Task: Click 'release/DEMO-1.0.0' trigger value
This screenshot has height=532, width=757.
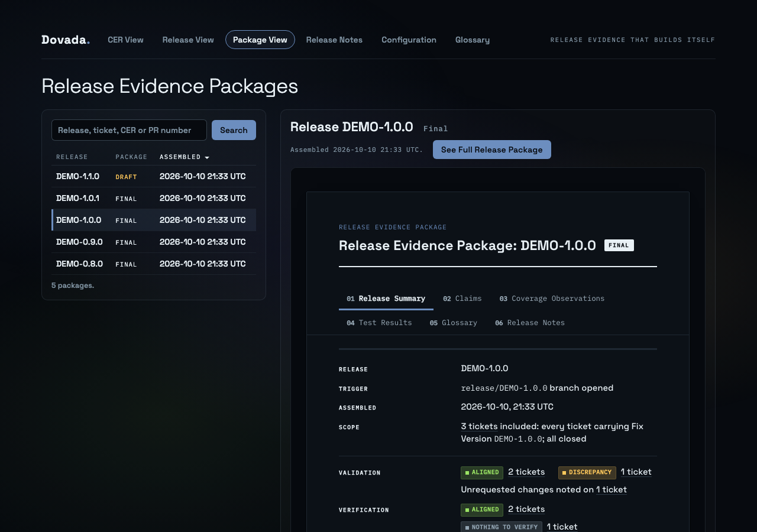Action: click(504, 388)
